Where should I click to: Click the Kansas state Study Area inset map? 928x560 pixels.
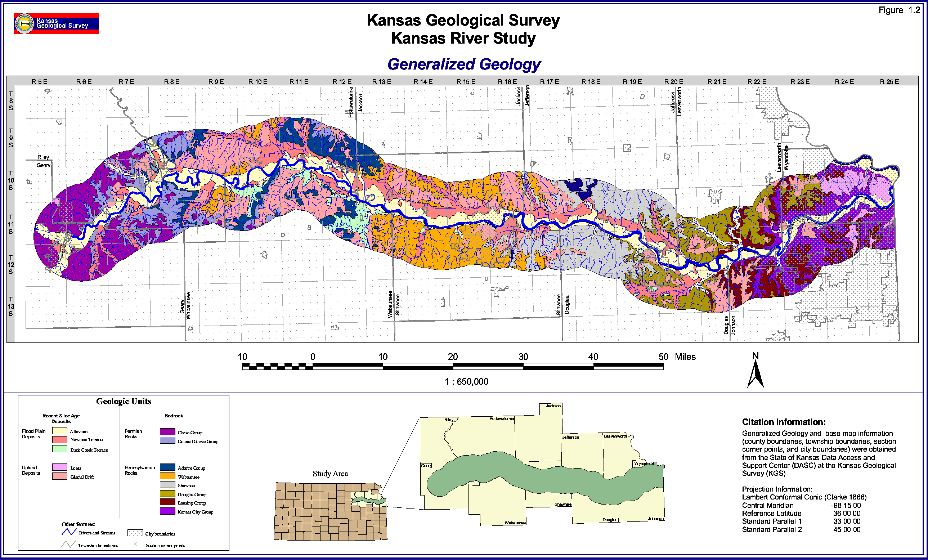tap(330, 511)
